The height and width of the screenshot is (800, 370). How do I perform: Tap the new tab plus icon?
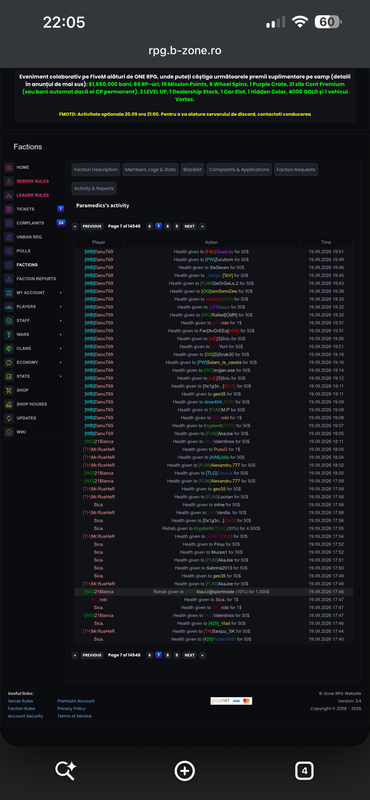pyautogui.click(x=185, y=770)
